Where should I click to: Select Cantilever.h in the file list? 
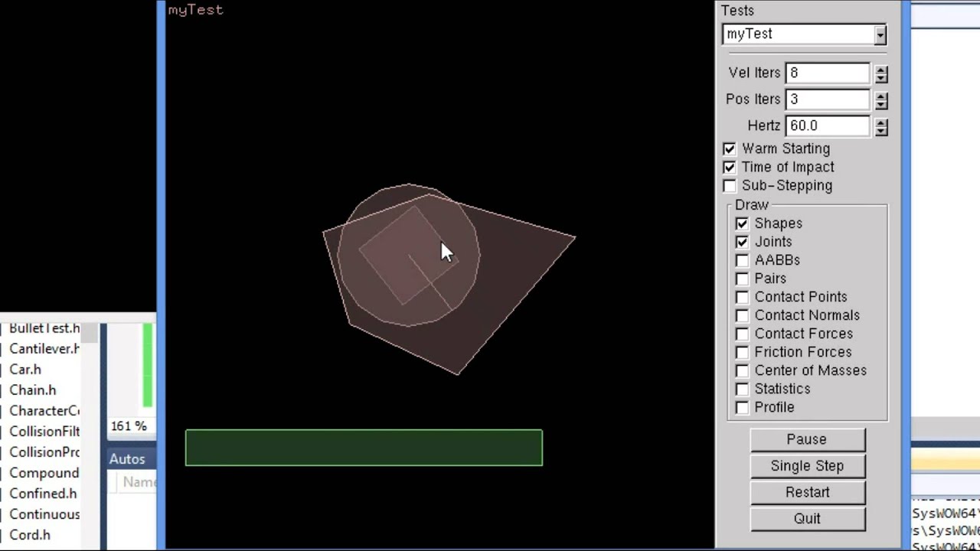(x=44, y=349)
